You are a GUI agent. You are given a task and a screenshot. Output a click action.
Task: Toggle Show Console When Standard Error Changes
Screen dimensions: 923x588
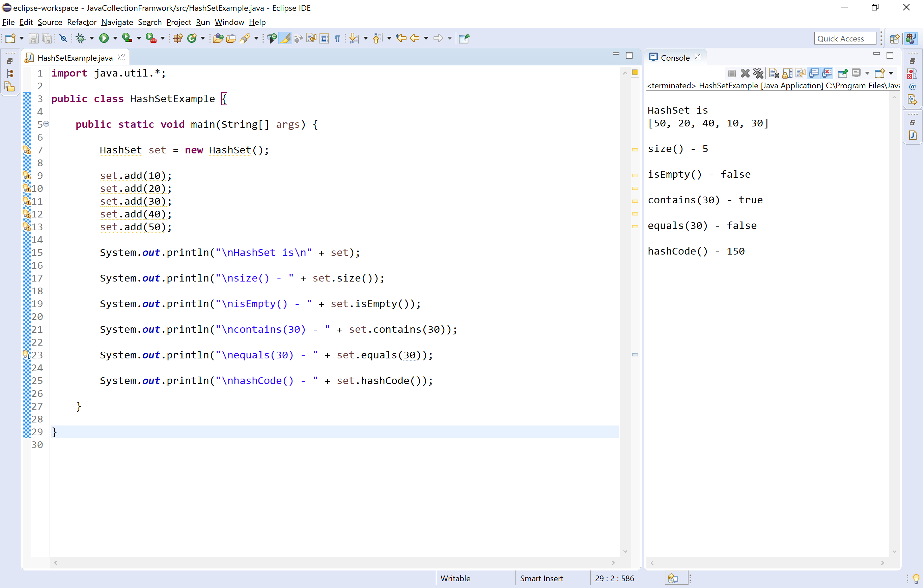tap(828, 73)
